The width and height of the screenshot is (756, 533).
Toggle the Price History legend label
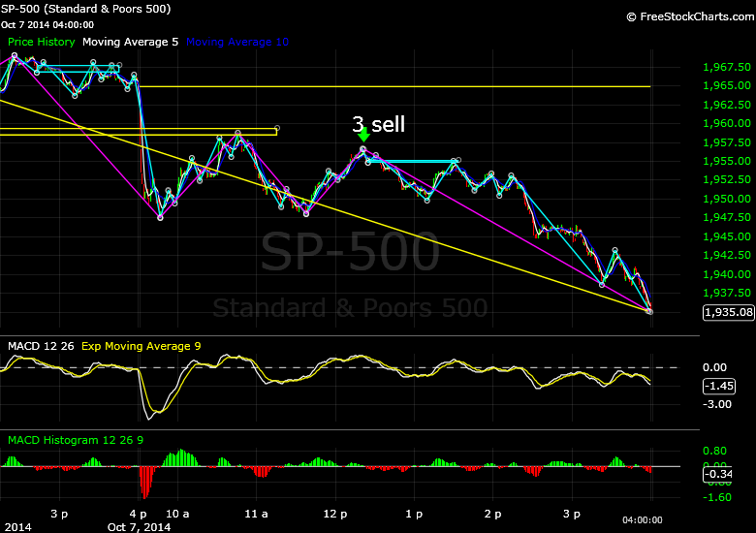point(41,42)
